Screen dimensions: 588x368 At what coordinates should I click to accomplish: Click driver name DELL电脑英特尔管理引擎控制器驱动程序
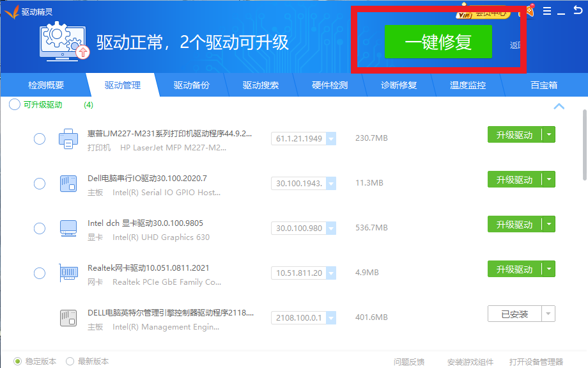[x=171, y=312]
